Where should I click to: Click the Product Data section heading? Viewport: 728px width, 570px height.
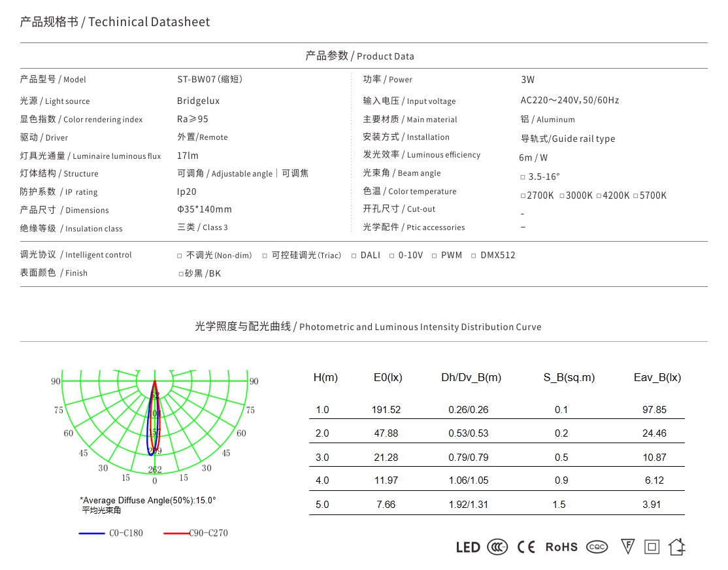click(x=386, y=56)
